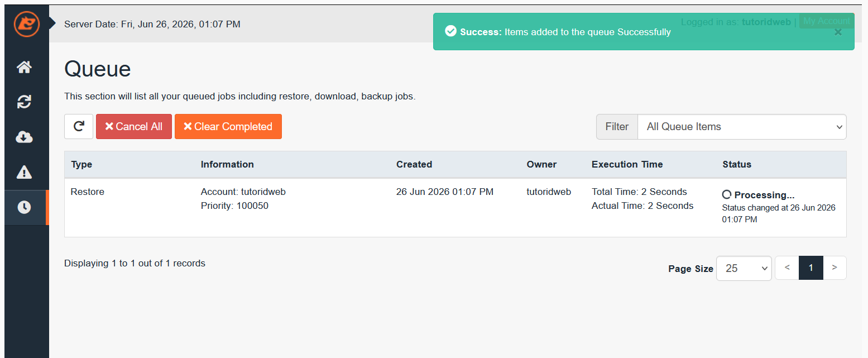Click the Status changed timestamp text
The height and width of the screenshot is (358, 868).
(779, 213)
